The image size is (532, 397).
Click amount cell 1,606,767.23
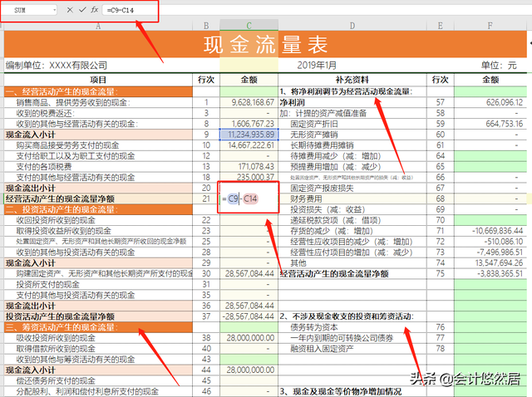[x=249, y=124]
